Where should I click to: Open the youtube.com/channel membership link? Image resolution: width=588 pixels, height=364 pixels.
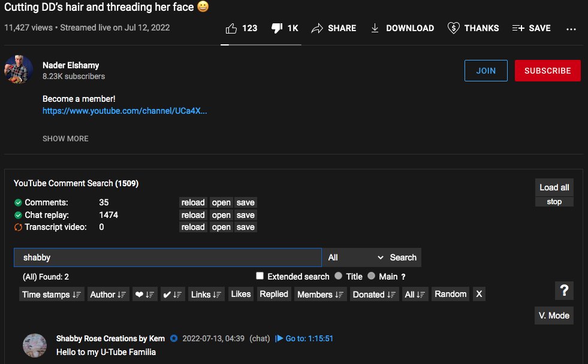(125, 111)
